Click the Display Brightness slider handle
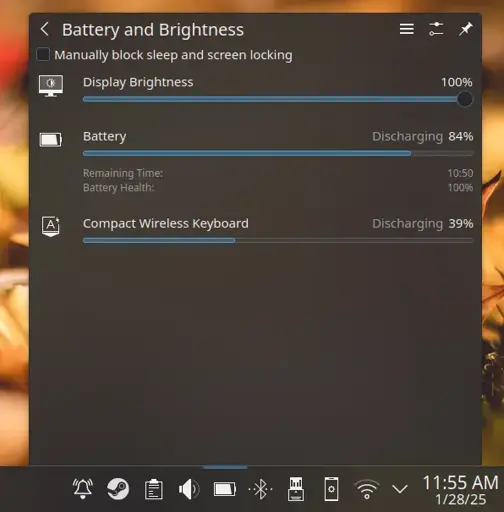This screenshot has height=512, width=504. coord(465,99)
